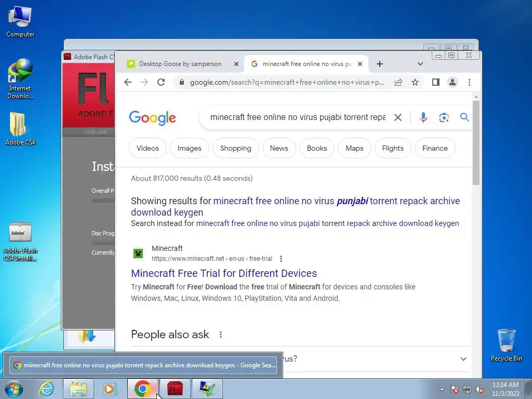Open Windows Explorer from taskbar

point(78,389)
